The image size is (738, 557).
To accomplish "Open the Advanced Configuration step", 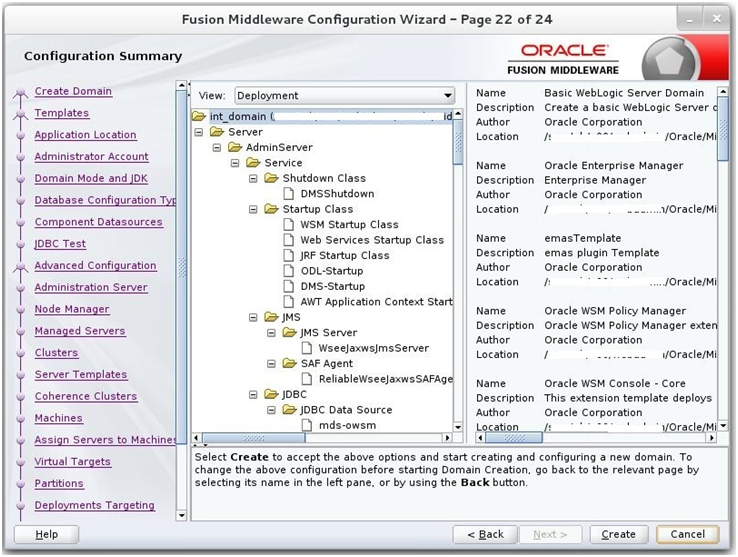I will [x=95, y=266].
